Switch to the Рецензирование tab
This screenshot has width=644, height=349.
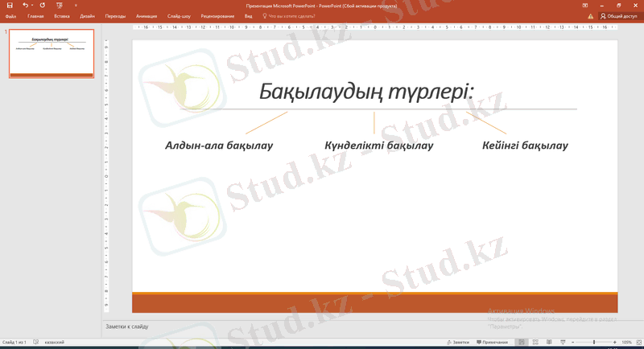click(x=217, y=16)
